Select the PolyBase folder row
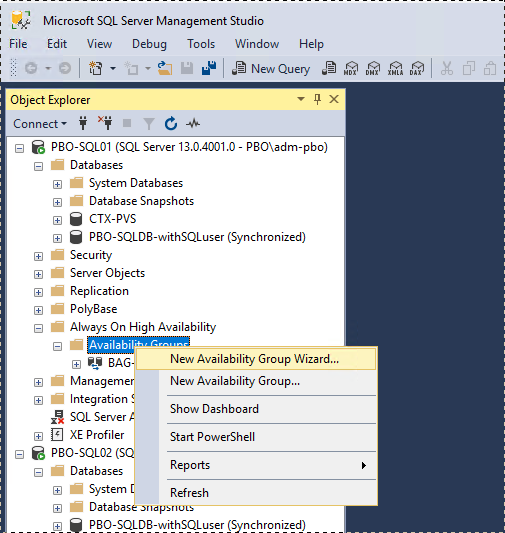 tap(93, 309)
